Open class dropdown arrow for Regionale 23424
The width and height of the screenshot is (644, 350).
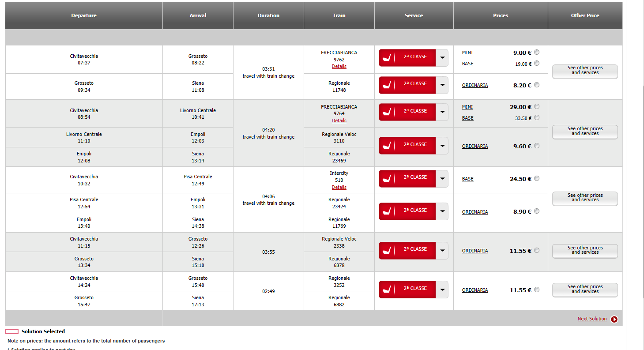click(x=442, y=211)
